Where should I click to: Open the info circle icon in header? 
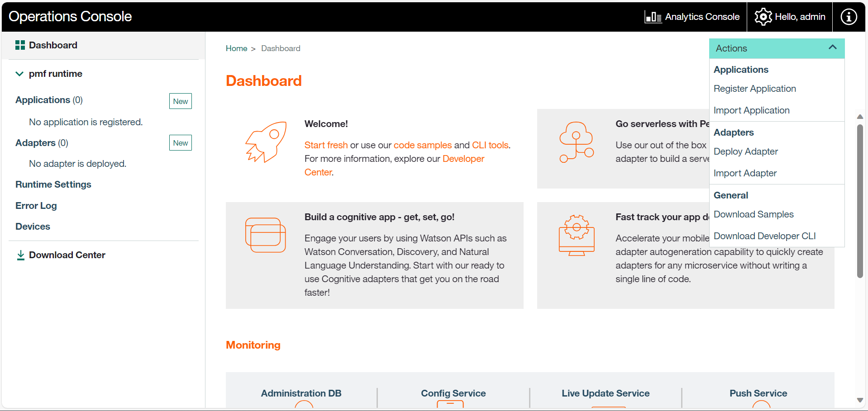point(849,17)
